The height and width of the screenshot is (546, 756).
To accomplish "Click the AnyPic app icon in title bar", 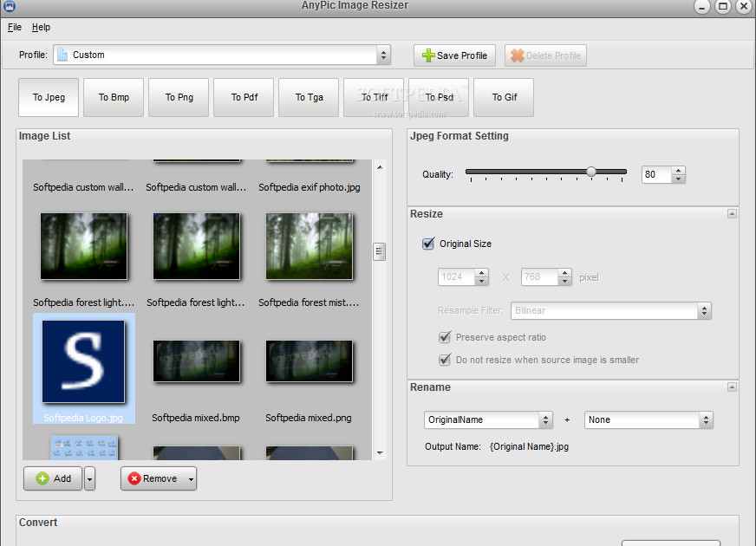I will click(10, 6).
